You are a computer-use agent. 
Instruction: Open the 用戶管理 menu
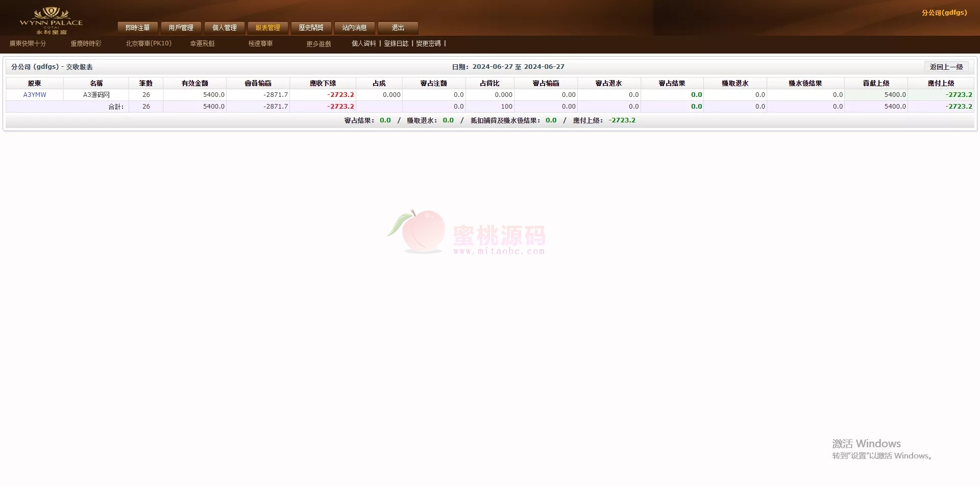(181, 28)
